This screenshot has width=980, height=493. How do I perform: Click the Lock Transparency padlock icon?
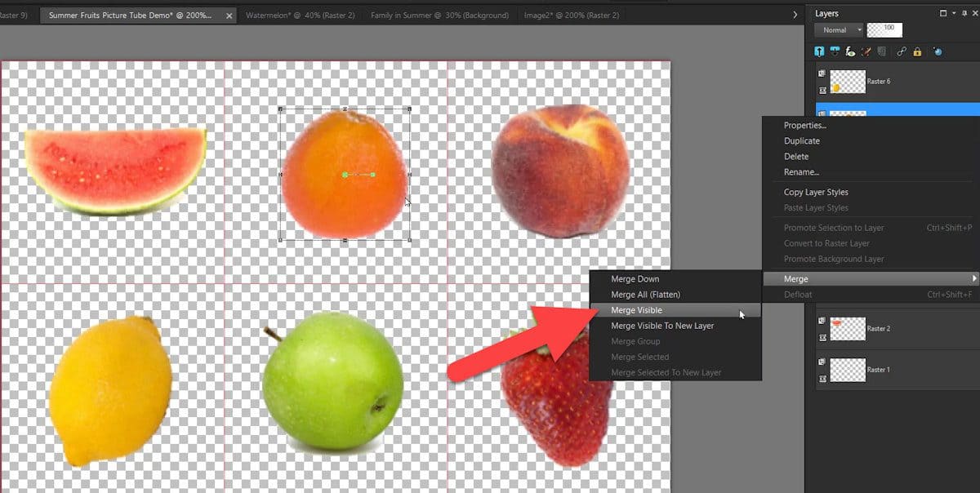coord(919,51)
